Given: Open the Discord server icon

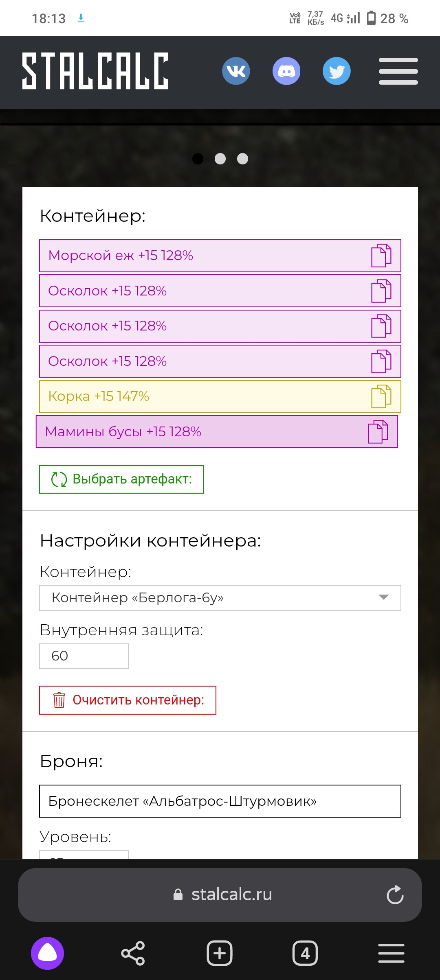Looking at the screenshot, I should coord(286,71).
